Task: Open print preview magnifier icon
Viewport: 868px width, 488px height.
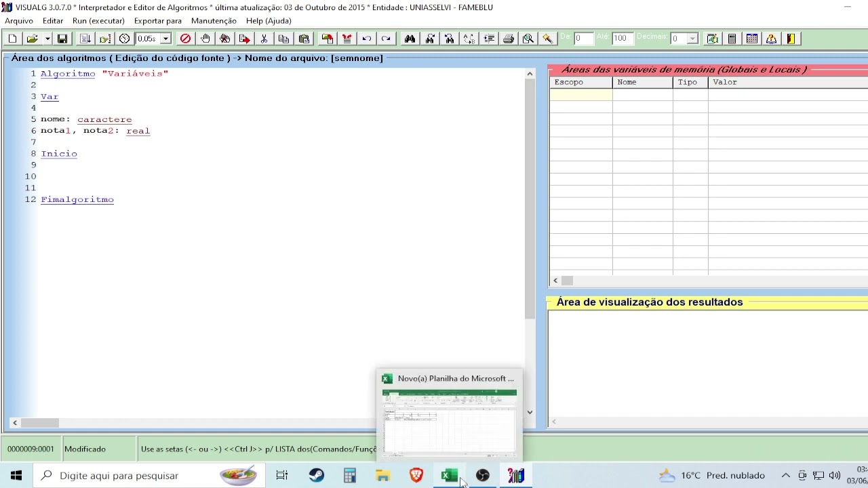Action: (x=528, y=39)
